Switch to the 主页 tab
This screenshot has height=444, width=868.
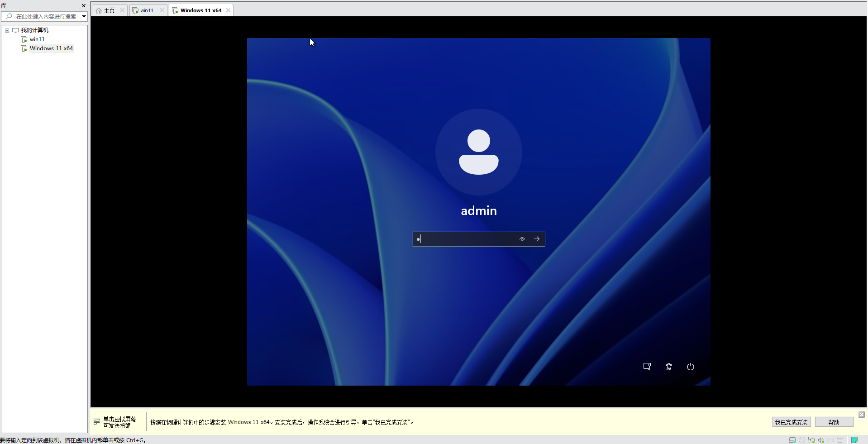click(109, 10)
